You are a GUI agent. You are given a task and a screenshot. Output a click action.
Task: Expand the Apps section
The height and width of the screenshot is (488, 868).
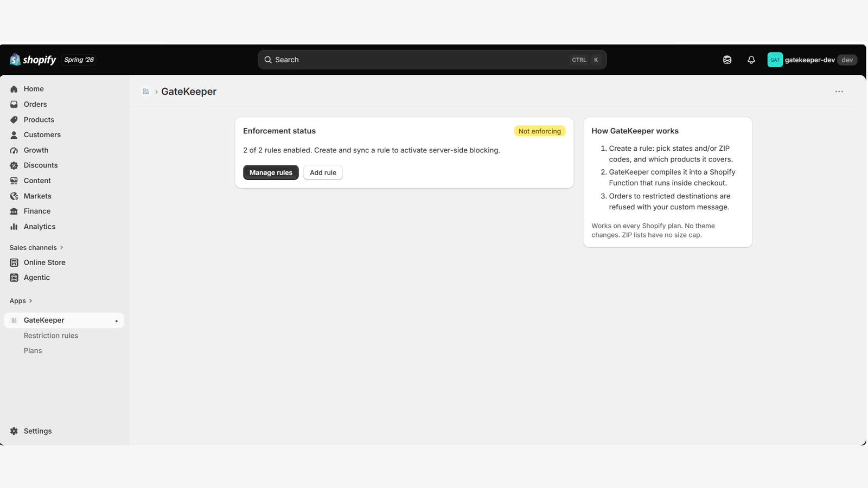(x=21, y=301)
